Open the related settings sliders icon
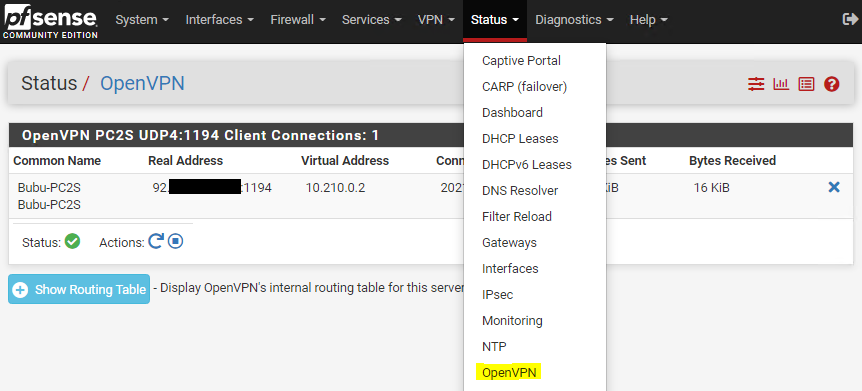 point(756,84)
